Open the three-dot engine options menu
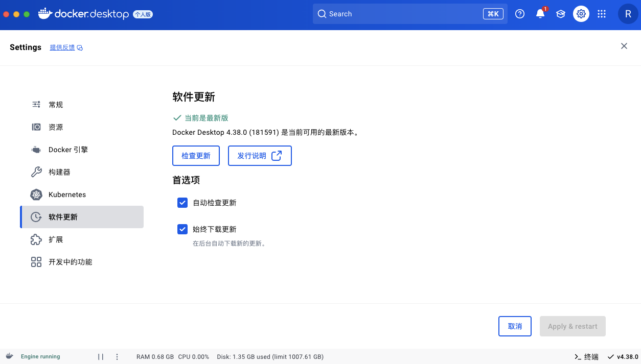641x364 pixels. pos(117,357)
